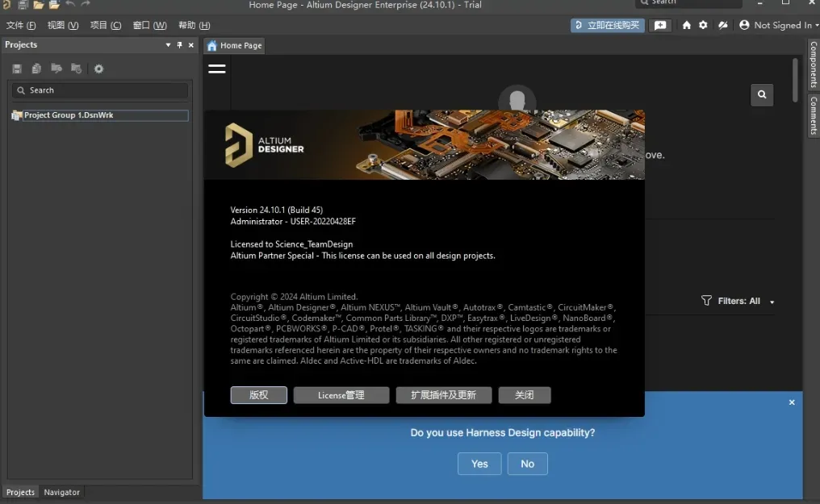
Task: Click the disconnected server icon next to gear
Action: click(x=722, y=25)
